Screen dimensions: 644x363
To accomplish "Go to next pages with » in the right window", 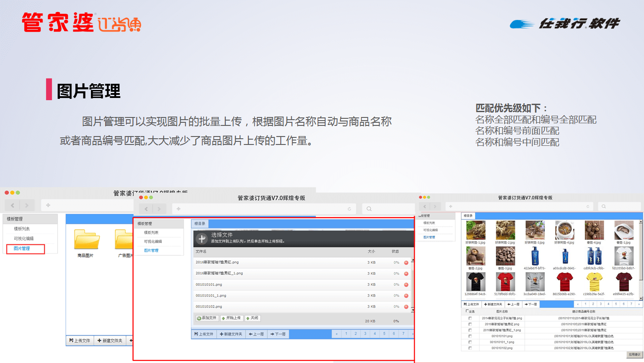I will [x=639, y=304].
